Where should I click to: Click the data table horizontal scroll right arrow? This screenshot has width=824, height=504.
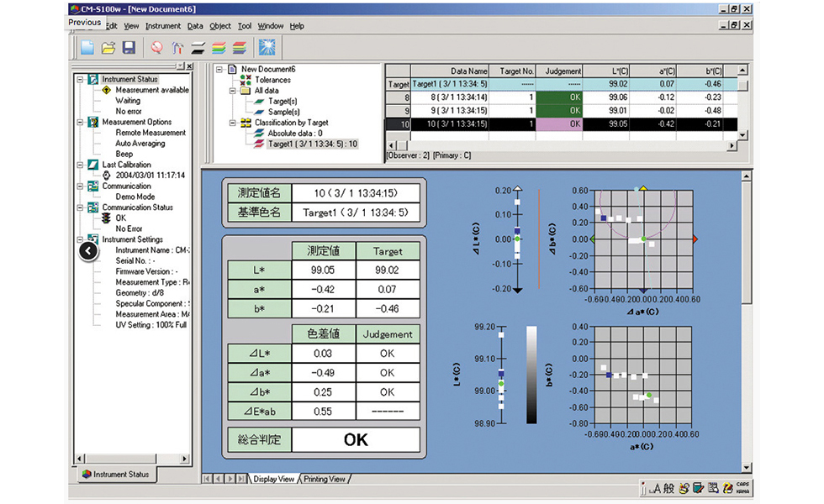click(x=732, y=145)
